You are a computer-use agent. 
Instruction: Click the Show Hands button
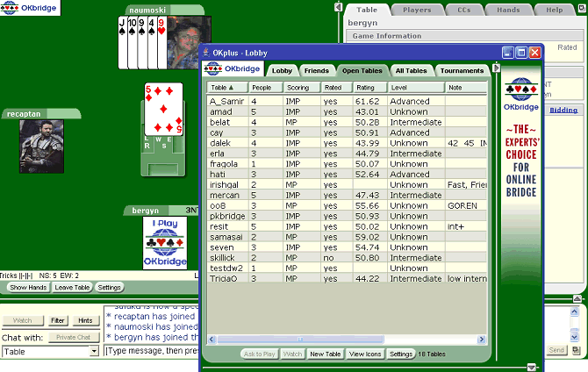coord(28,288)
